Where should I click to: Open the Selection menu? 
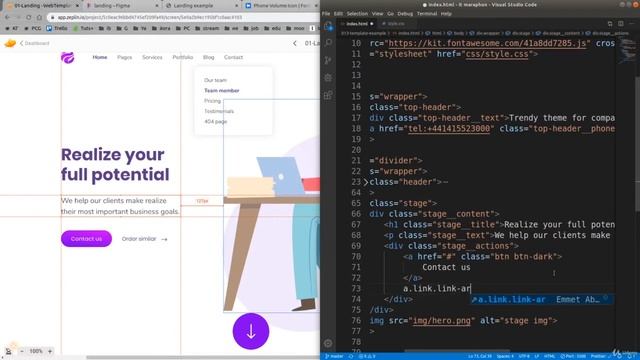(x=357, y=13)
